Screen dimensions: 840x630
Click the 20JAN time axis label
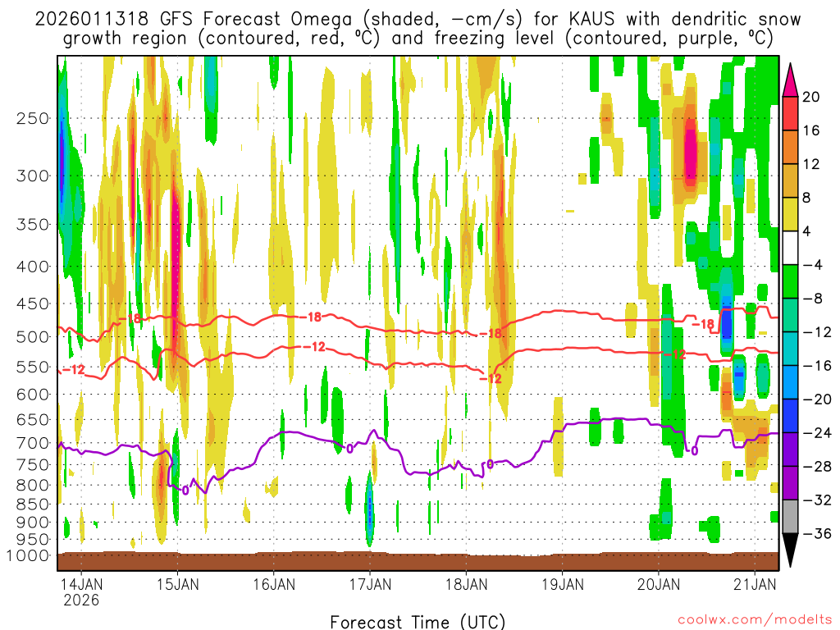click(659, 584)
